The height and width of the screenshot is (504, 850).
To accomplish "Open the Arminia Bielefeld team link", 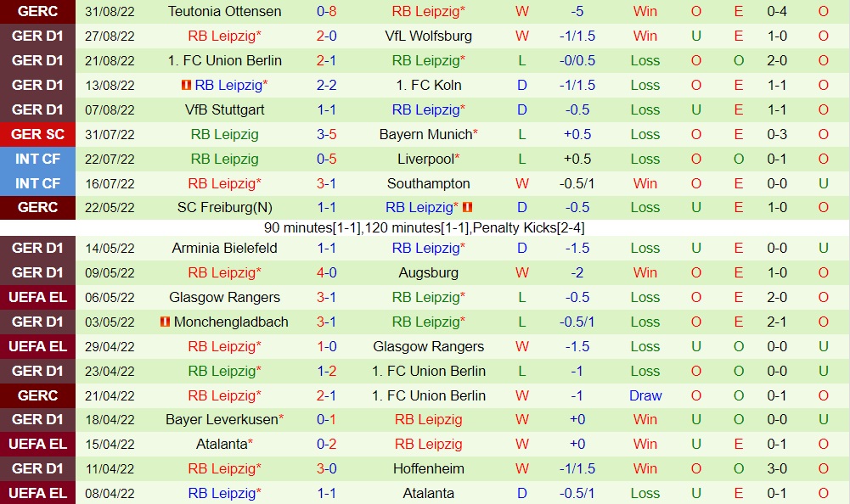I will pos(225,248).
